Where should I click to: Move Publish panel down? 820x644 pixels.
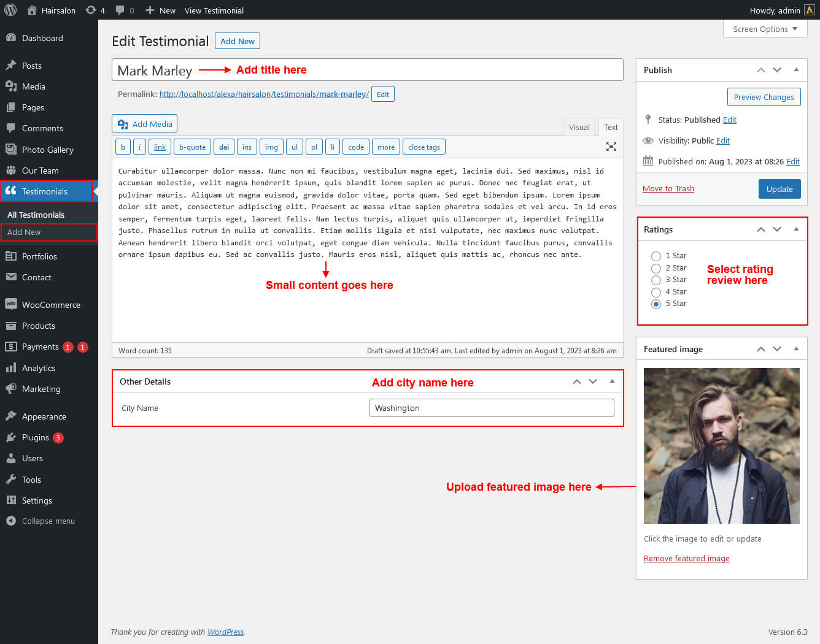[x=777, y=70]
